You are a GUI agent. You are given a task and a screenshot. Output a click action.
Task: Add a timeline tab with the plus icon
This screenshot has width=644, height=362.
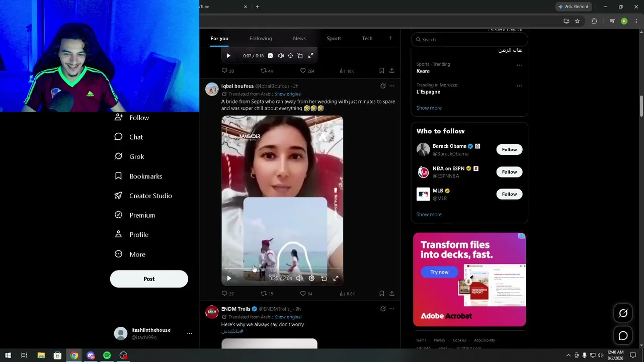390,38
